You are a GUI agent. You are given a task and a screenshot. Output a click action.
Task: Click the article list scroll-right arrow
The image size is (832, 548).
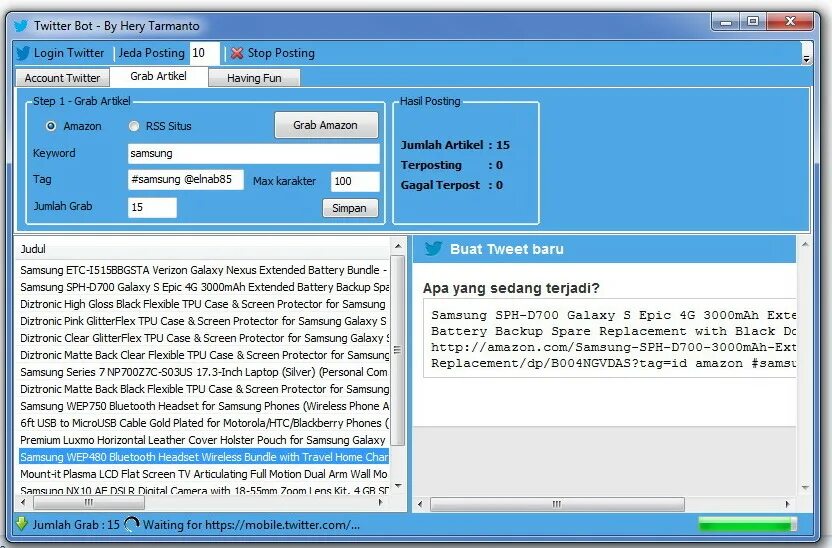tap(380, 502)
